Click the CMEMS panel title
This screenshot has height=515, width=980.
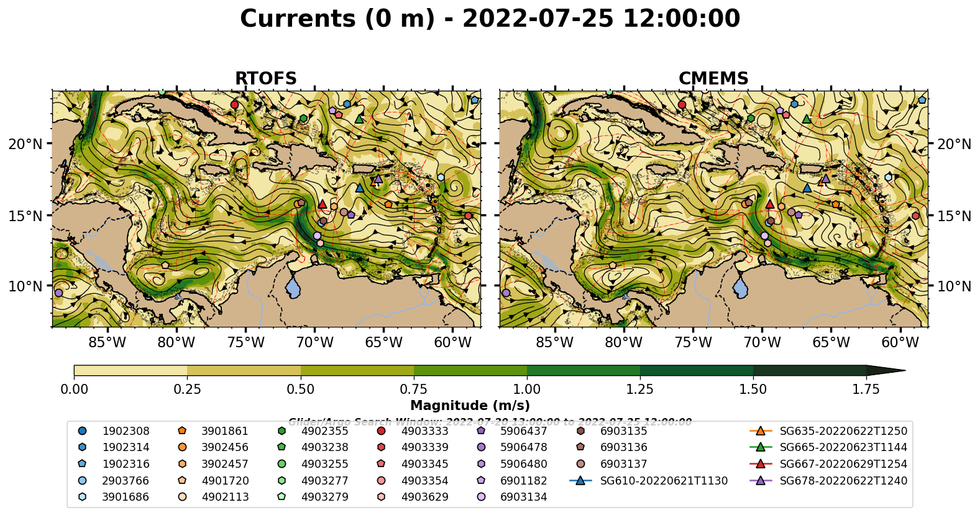(713, 79)
